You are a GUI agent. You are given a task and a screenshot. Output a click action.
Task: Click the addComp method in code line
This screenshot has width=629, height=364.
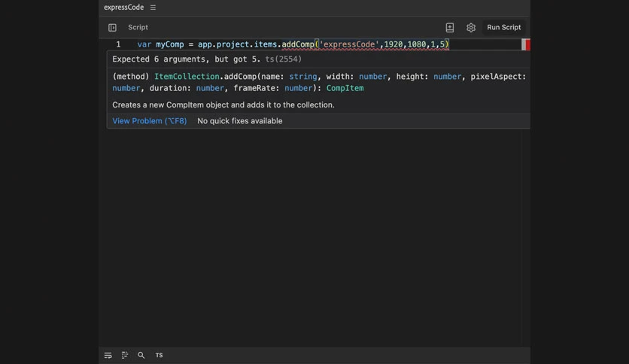[x=298, y=44]
